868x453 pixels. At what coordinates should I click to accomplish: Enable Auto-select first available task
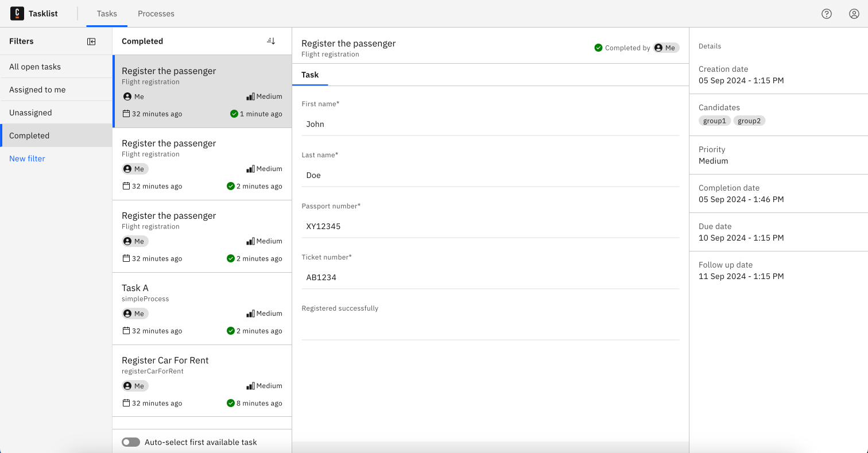pos(131,442)
